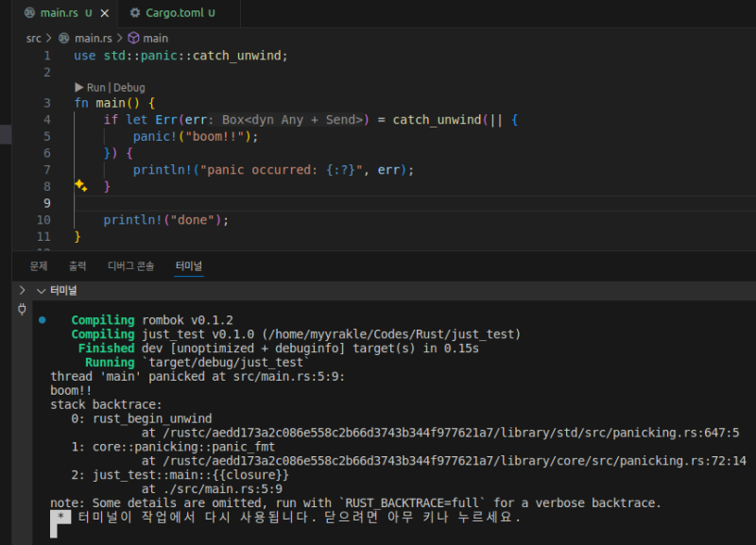Image resolution: width=756 pixels, height=545 pixels.
Task: Select the 디버그 콘솔 panel tab
Action: [x=130, y=266]
